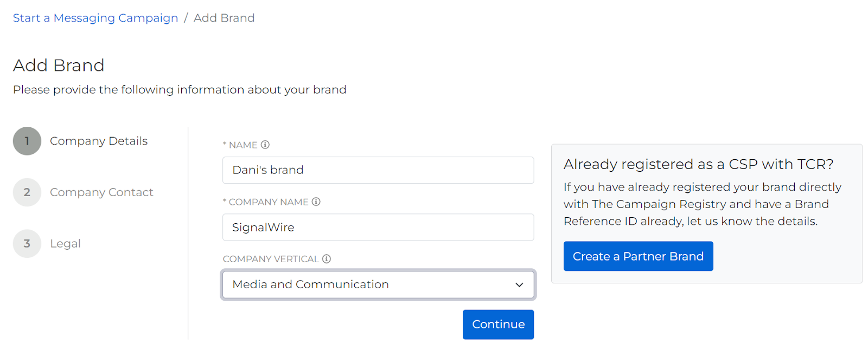Click Create a Partner Brand
The width and height of the screenshot is (868, 350).
coord(638,256)
